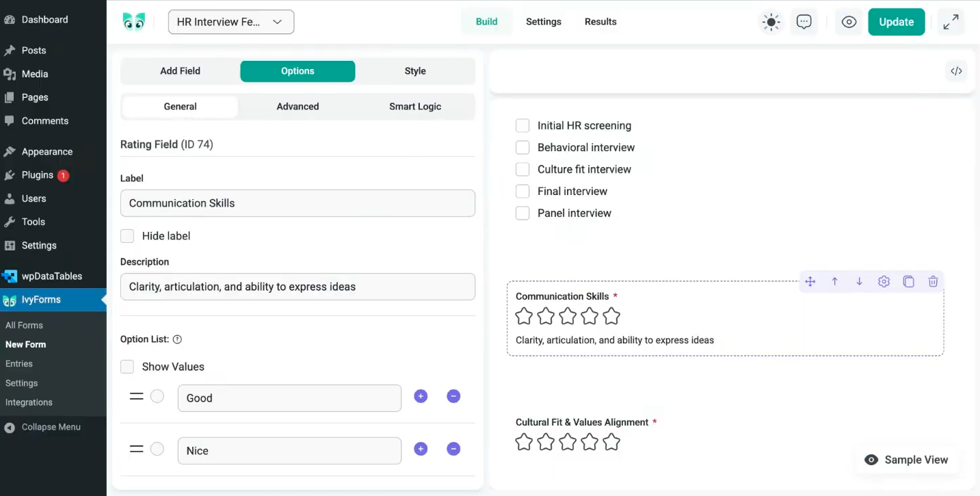
Task: Rate four stars on Cultural Fit & Values Alignment
Action: point(590,442)
